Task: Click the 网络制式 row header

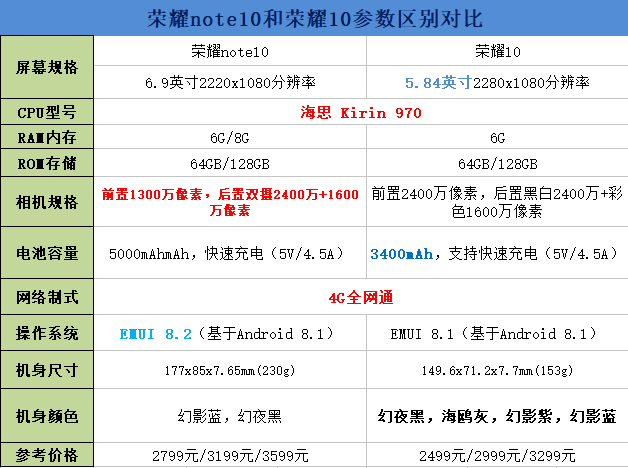Action: click(47, 297)
